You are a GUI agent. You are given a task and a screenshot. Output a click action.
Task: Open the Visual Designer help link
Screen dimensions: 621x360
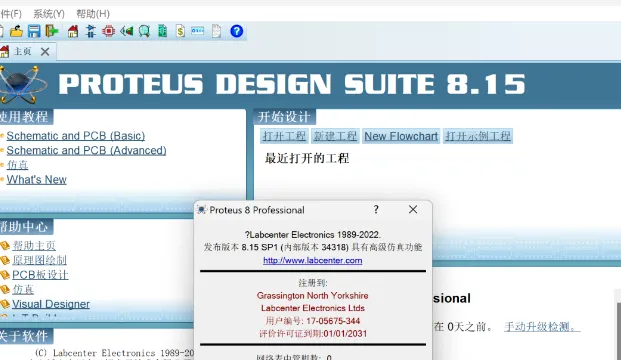click(x=51, y=304)
